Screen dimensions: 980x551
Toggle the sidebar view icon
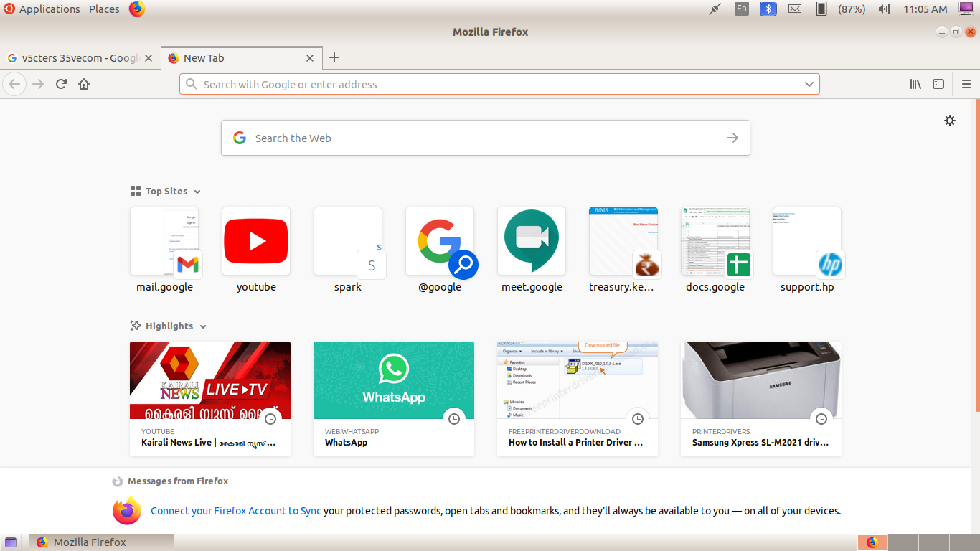point(938,84)
